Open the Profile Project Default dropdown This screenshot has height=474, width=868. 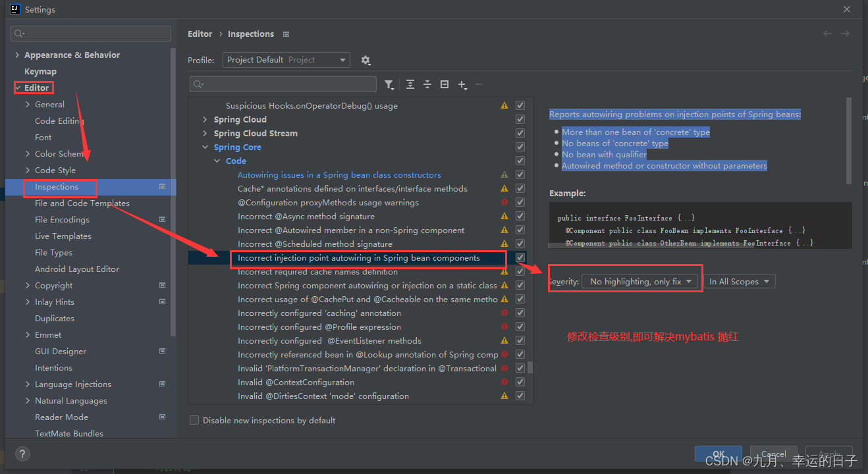point(286,60)
